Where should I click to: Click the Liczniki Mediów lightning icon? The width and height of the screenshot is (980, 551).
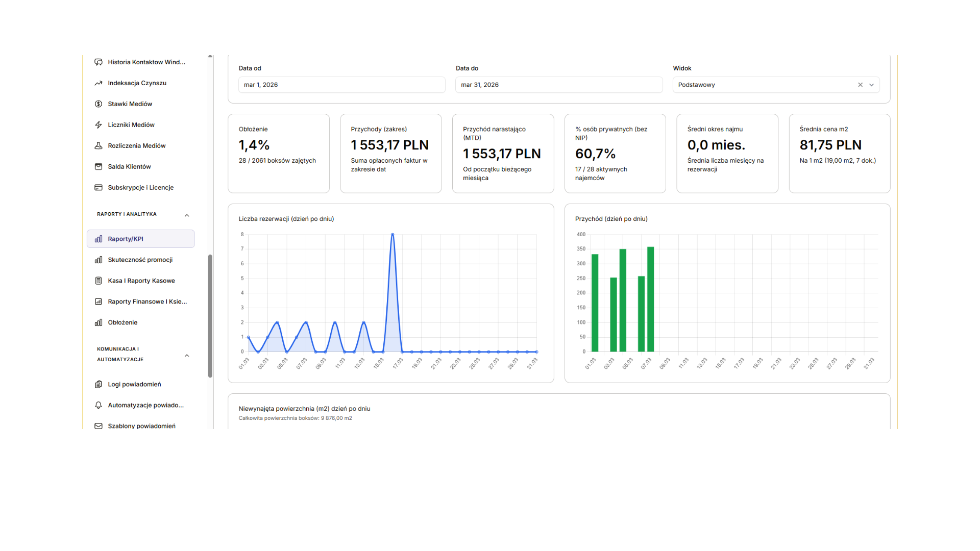(x=99, y=125)
